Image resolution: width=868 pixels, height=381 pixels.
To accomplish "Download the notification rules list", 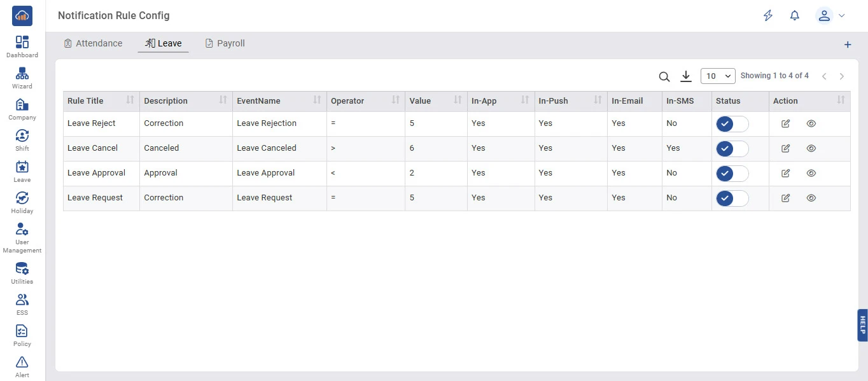I will click(x=685, y=76).
